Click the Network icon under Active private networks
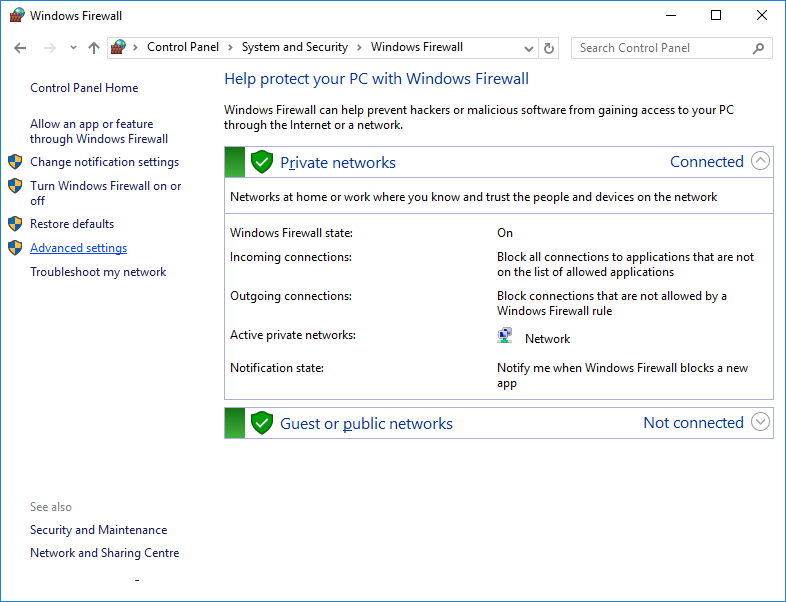The image size is (786, 602). (x=506, y=337)
